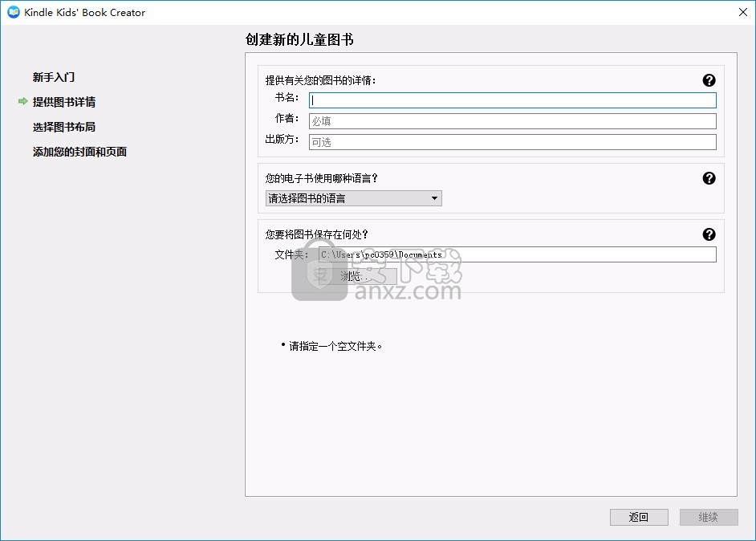The image size is (756, 541).
Task: Click the 提供有关您的图书的详情 label
Action: [x=321, y=80]
